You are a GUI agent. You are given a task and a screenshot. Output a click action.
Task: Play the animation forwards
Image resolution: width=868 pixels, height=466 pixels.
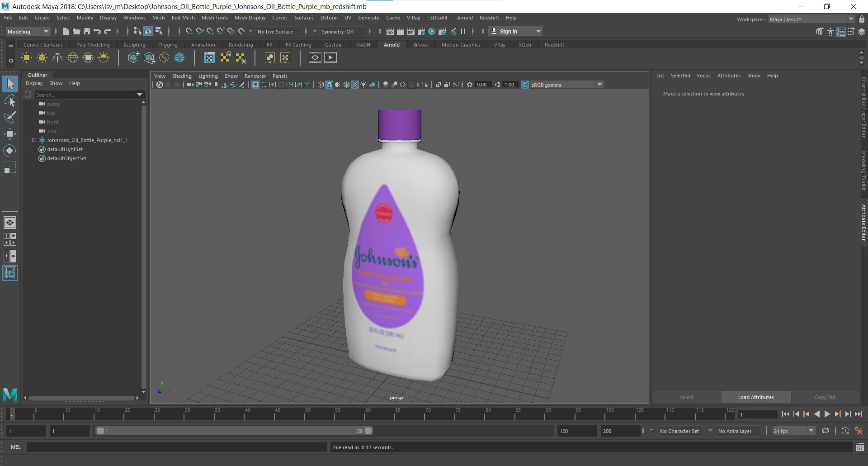pos(827,414)
